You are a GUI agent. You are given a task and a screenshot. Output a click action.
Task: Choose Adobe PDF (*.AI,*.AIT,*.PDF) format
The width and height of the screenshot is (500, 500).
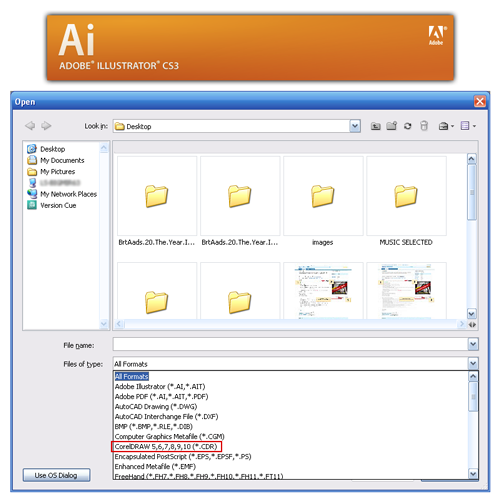(161, 397)
